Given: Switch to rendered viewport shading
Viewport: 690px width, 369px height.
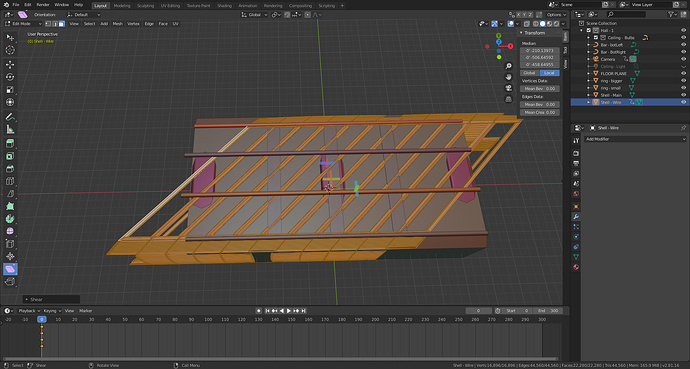Looking at the screenshot, I should pyautogui.click(x=557, y=24).
